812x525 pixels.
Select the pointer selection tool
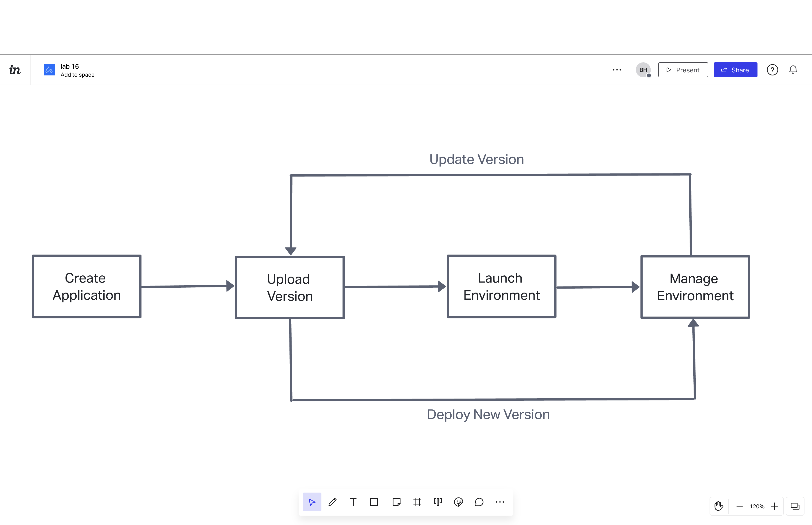coord(312,502)
